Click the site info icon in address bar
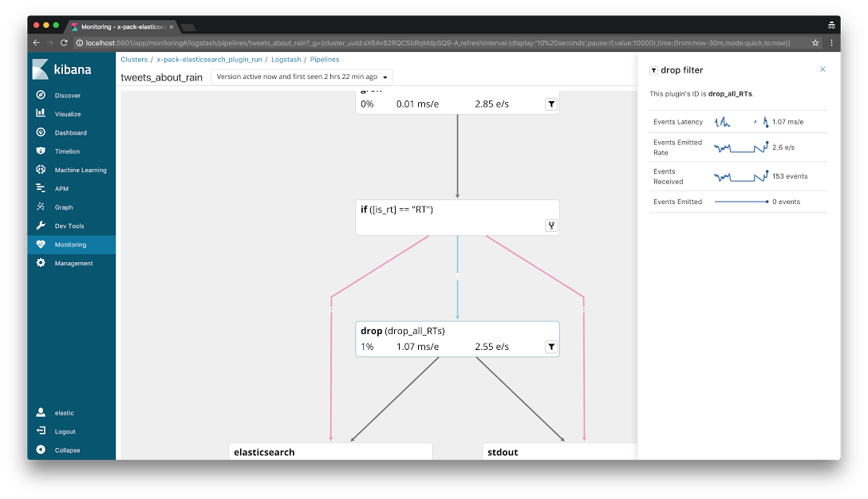 [x=79, y=42]
